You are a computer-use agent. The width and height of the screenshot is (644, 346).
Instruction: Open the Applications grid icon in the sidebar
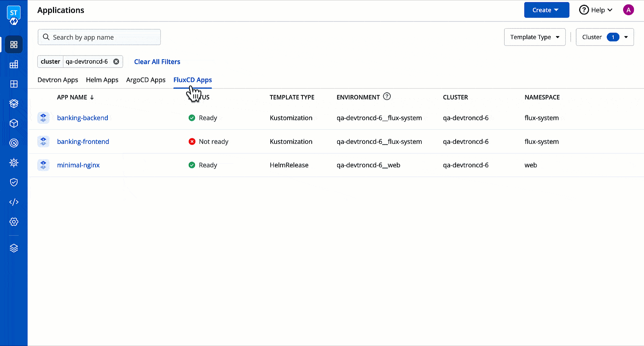click(x=14, y=45)
